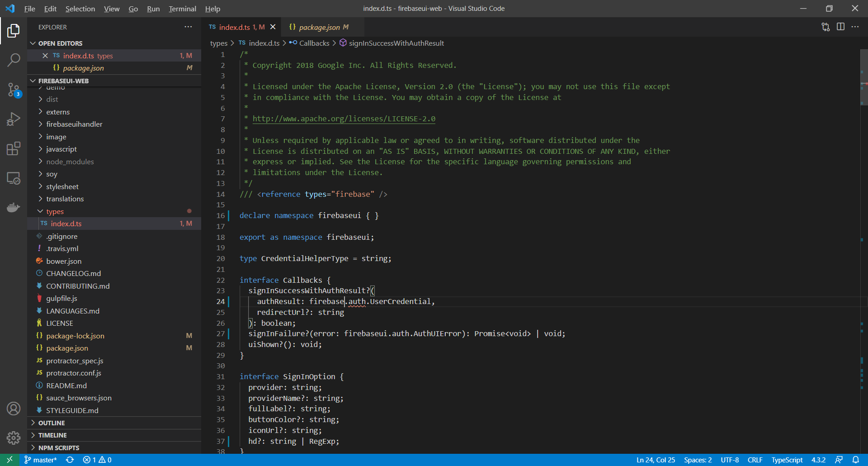Image resolution: width=868 pixels, height=466 pixels.
Task: Close the index.d.ts editor tab
Action: point(273,27)
